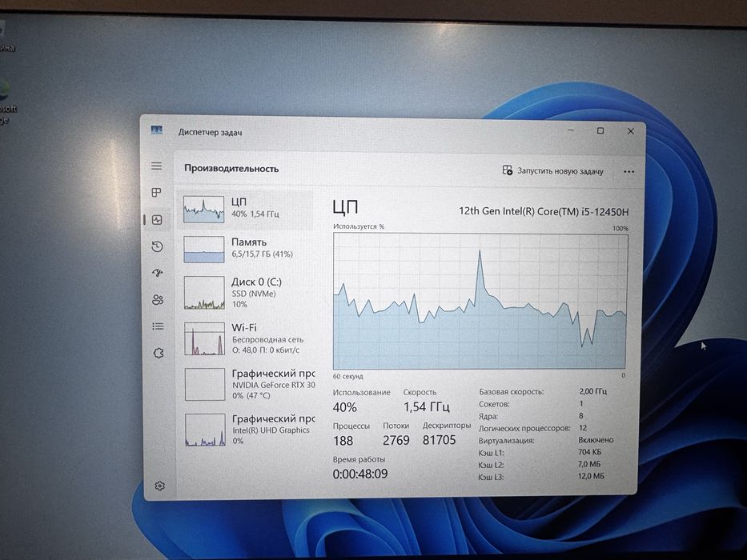The width and height of the screenshot is (747, 560).
Task: Select the NVIDIA GeForce RTX GPU item
Action: (247, 384)
